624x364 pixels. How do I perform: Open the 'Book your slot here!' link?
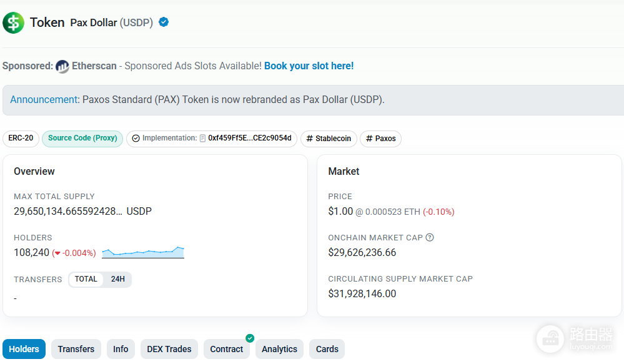coord(309,66)
